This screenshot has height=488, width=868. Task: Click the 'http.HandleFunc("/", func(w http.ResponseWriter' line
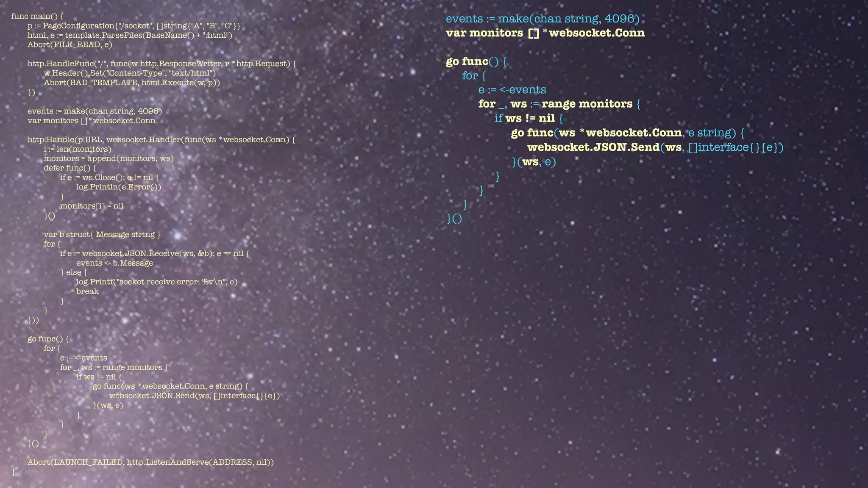(x=161, y=64)
